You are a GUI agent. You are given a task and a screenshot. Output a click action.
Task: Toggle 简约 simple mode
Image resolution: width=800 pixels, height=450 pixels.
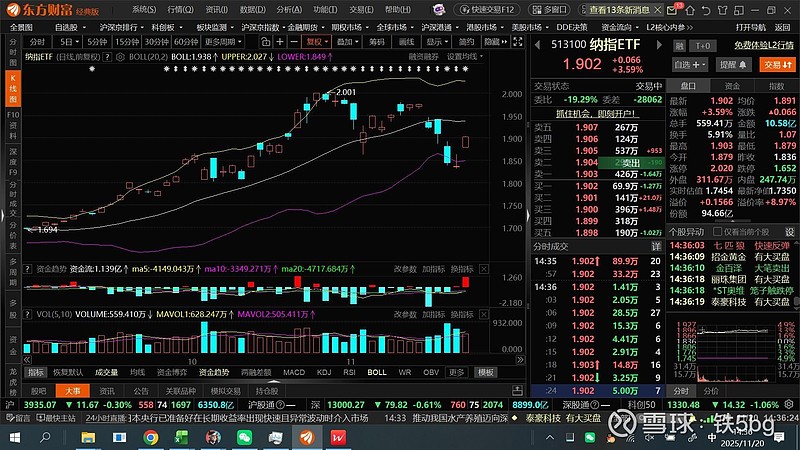(x=466, y=42)
